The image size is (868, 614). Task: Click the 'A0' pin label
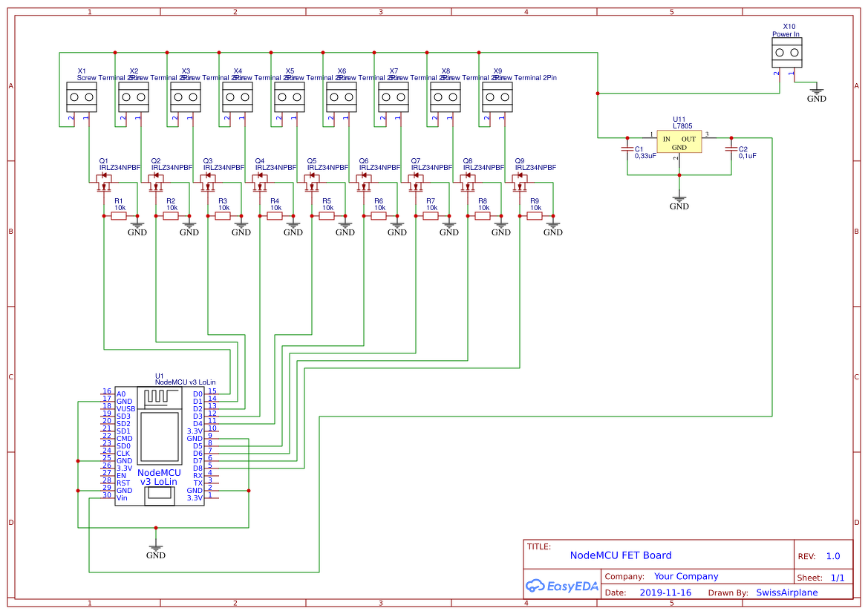point(121,394)
